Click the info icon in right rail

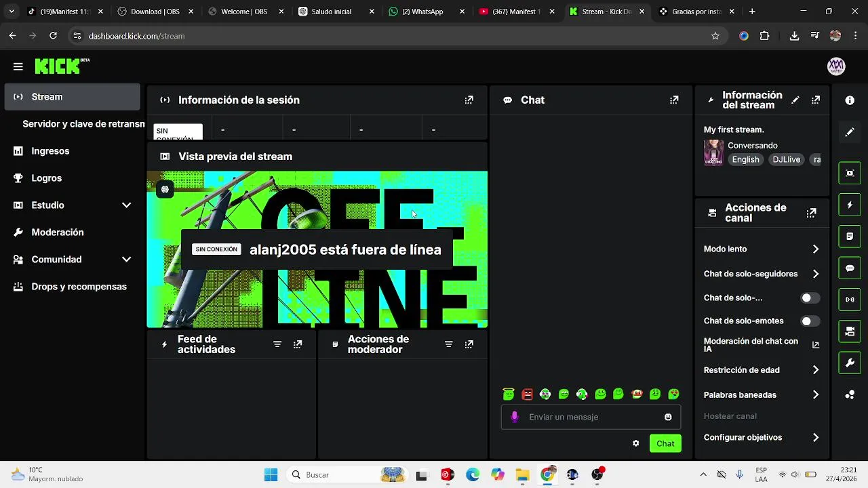850,100
